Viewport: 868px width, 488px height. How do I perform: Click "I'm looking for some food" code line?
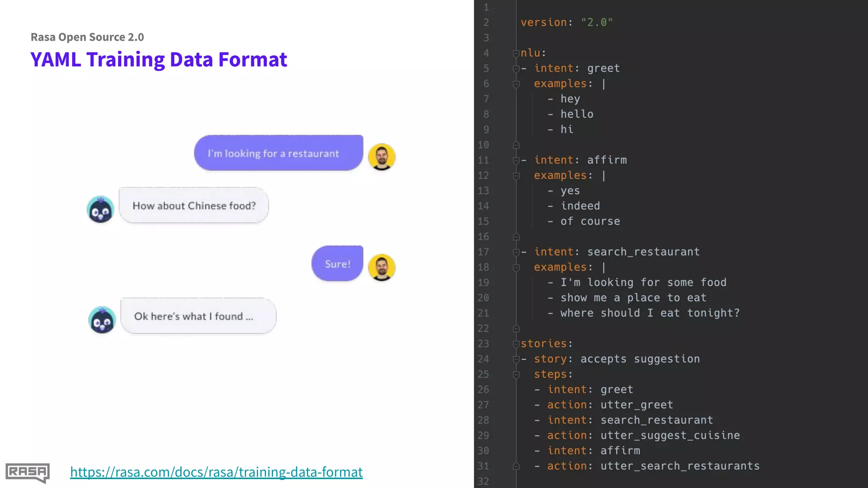coord(637,283)
